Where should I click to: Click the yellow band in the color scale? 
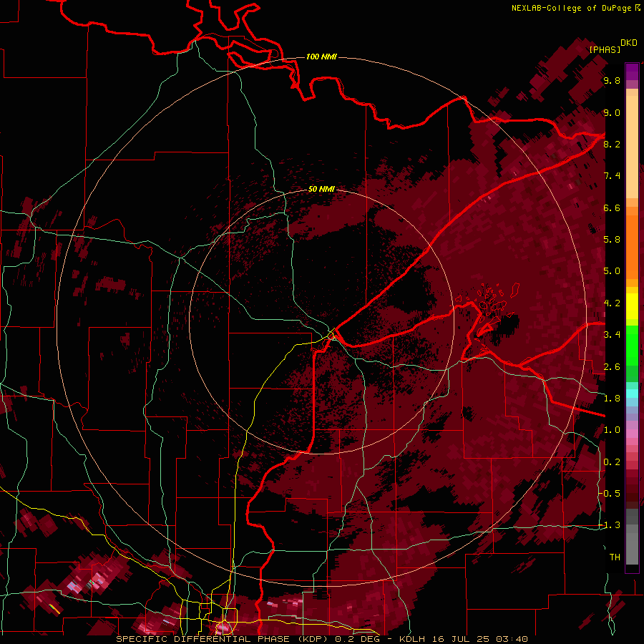tap(632, 306)
